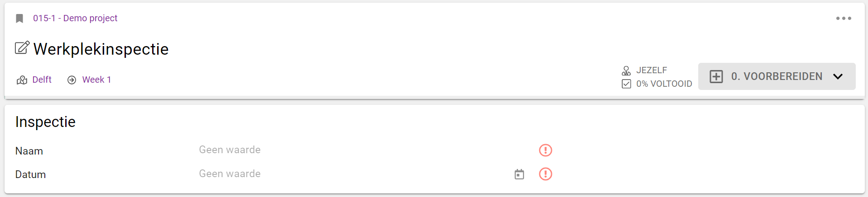Viewport: 868px width, 197px height.
Task: Open the Delft location link
Action: coord(42,80)
